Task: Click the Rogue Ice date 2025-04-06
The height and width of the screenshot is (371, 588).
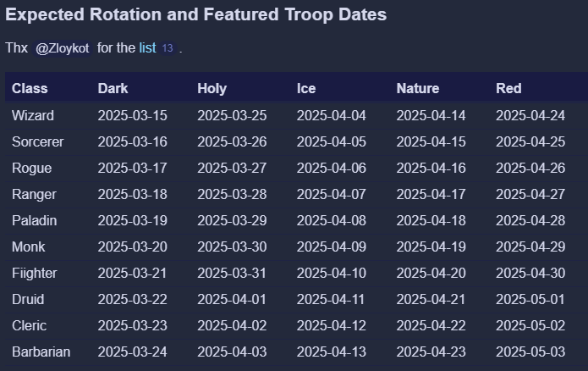Action: 332,168
